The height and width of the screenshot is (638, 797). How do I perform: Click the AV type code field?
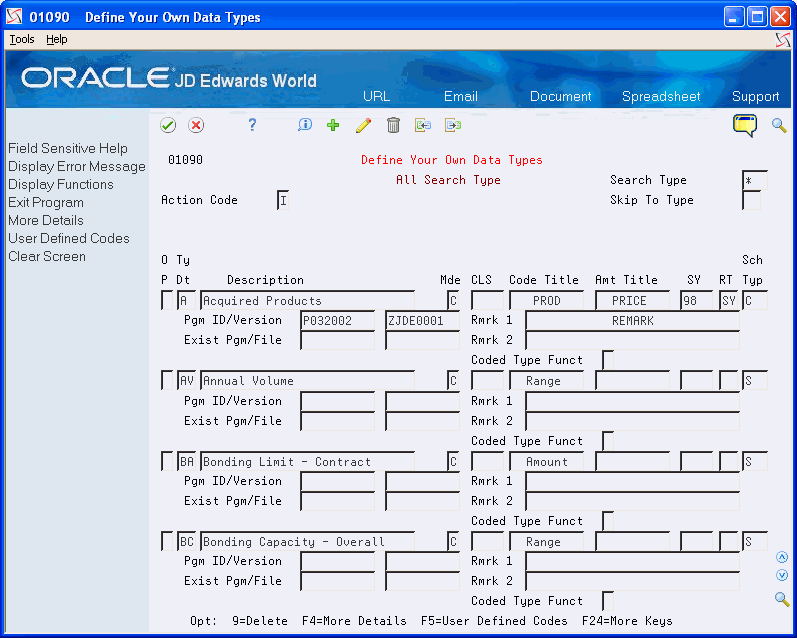(187, 381)
